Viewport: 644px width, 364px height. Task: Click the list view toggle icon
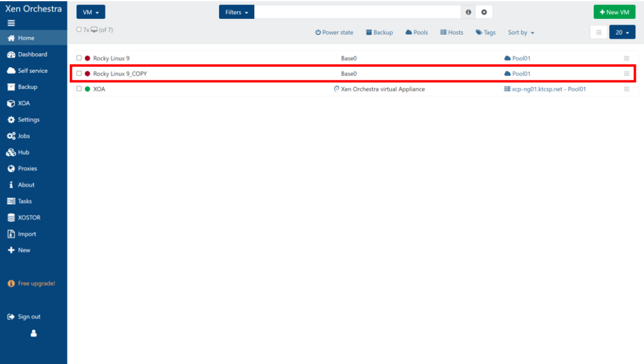tap(599, 33)
